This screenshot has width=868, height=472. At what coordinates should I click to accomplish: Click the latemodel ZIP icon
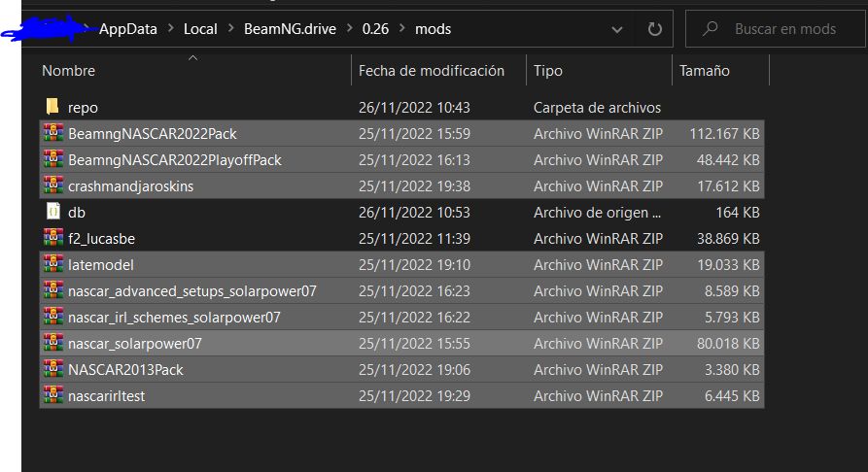click(x=53, y=264)
